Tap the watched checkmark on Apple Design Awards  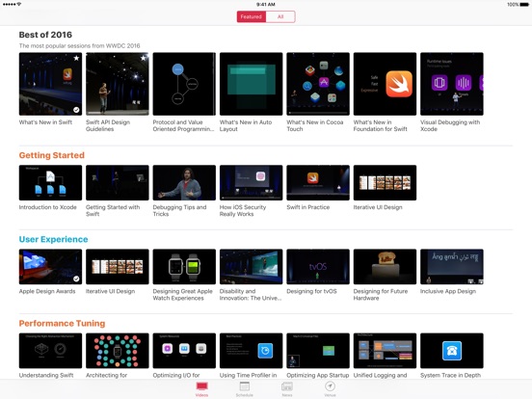pos(77,279)
